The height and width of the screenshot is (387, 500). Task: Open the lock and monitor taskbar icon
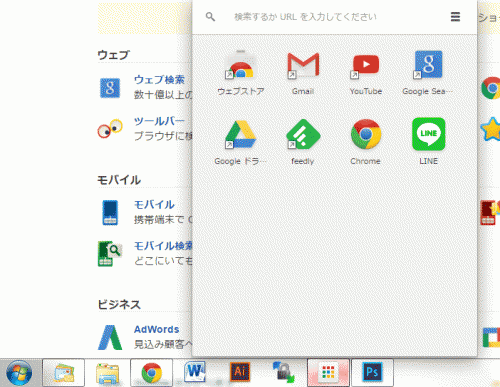click(x=283, y=372)
